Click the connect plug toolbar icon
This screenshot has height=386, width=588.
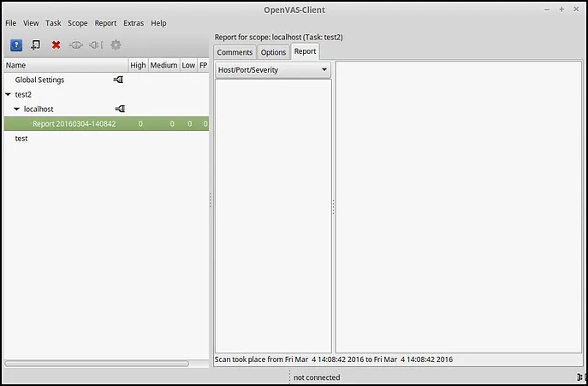coord(76,45)
